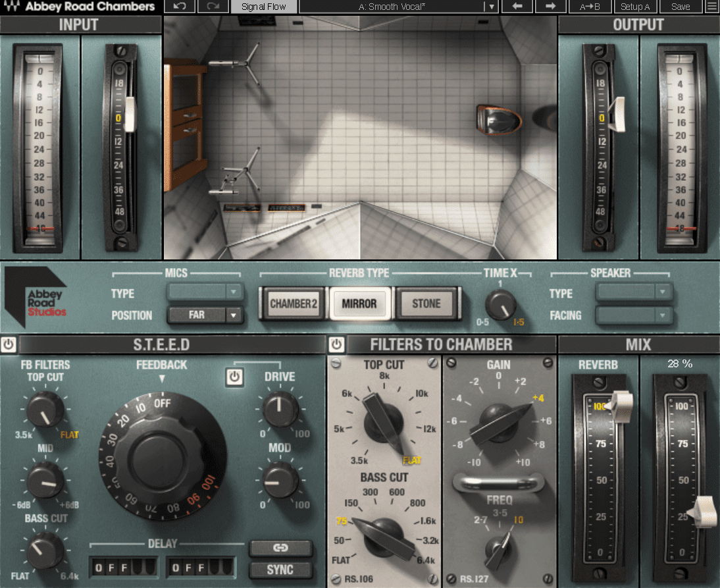
Task: Click the Undo arrow in top toolbar
Action: (x=180, y=7)
